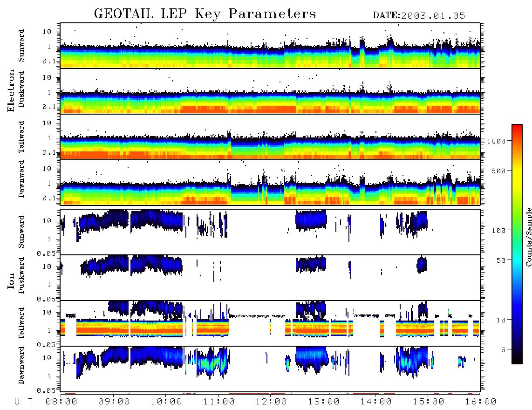Click the Ion 'Sunward' panel label
The height and width of the screenshot is (410, 532).
[x=21, y=232]
